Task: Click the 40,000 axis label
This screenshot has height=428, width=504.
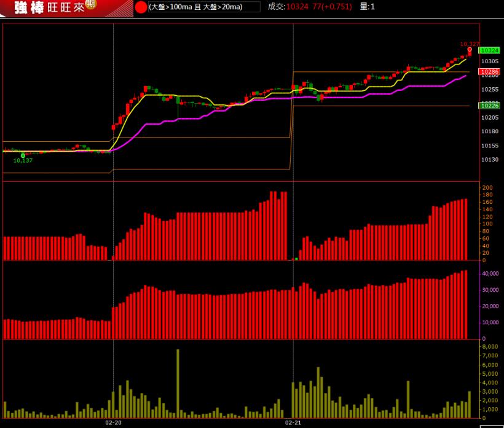Action: 490,273
